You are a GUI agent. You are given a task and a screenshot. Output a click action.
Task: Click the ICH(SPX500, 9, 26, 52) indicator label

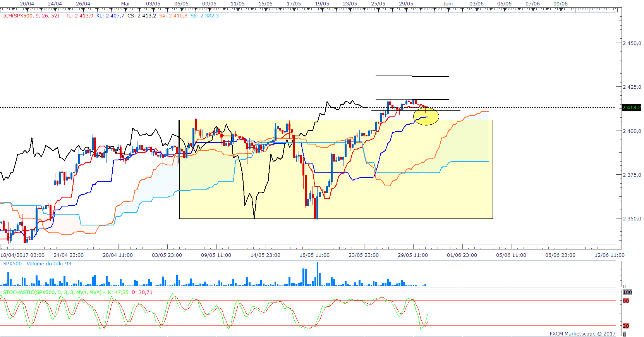click(x=31, y=16)
